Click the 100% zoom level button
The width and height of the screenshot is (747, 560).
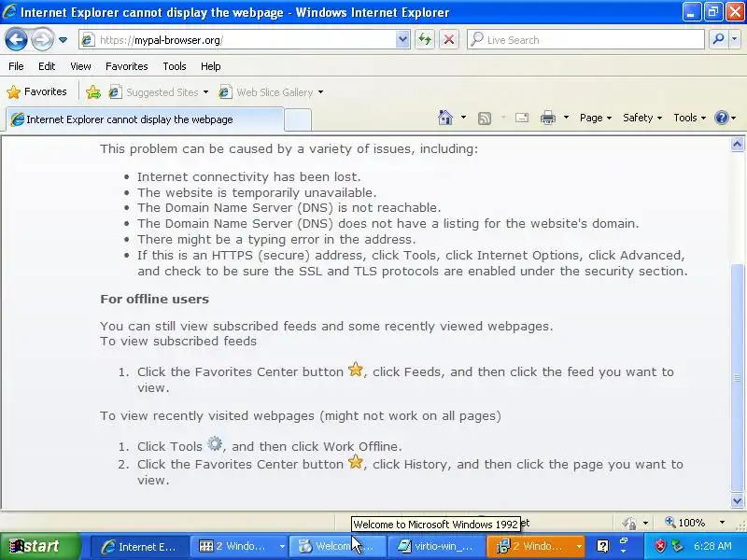685,523
